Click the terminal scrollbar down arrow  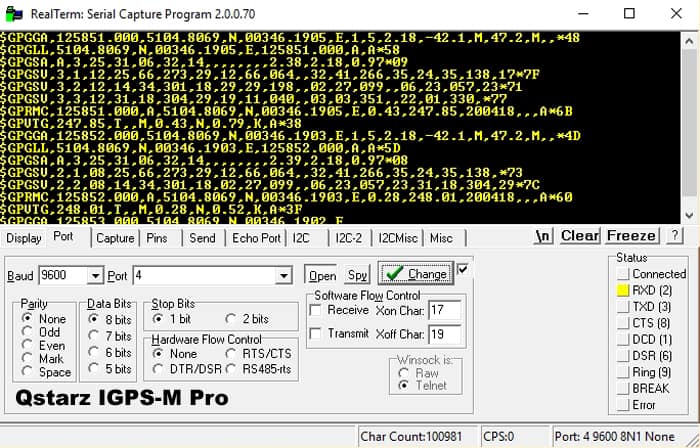click(x=689, y=215)
